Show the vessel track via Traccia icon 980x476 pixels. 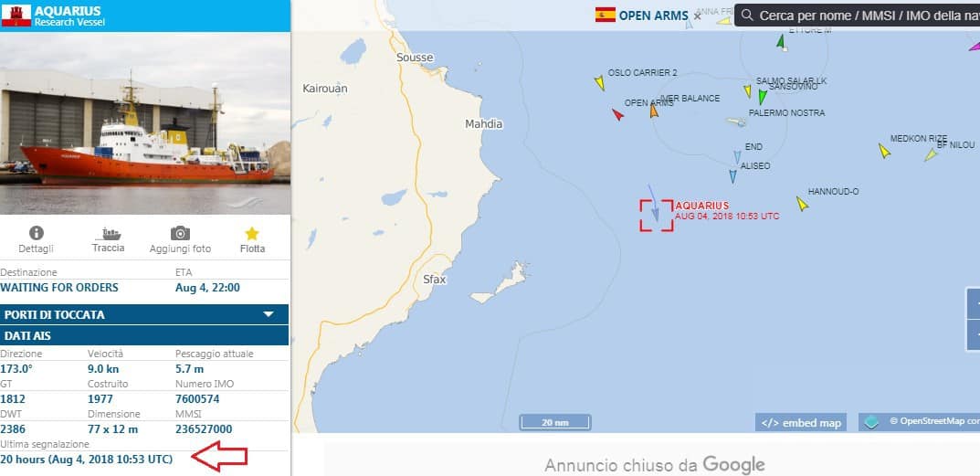108,234
